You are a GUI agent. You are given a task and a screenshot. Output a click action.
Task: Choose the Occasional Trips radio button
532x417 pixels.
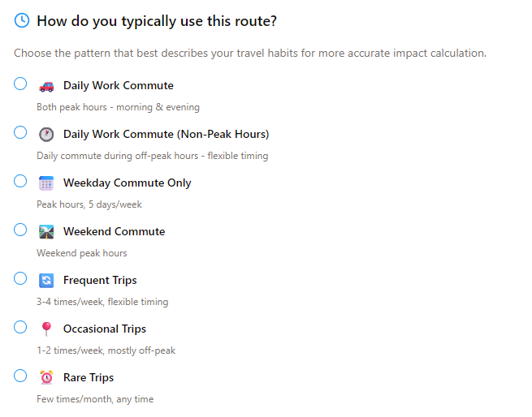tap(20, 327)
